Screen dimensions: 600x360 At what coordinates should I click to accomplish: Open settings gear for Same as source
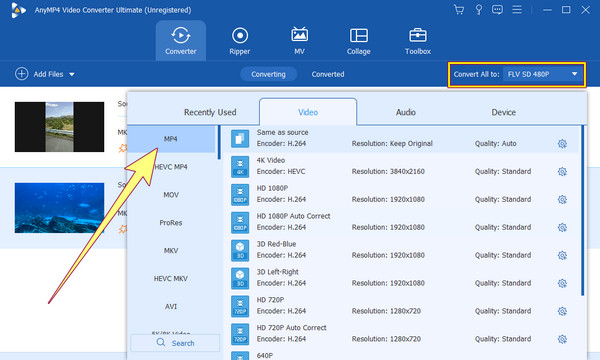pos(562,144)
